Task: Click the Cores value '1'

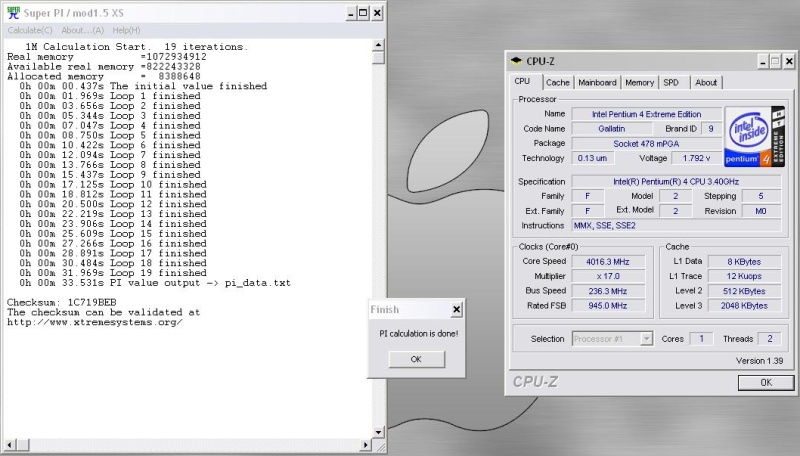Action: pos(702,339)
